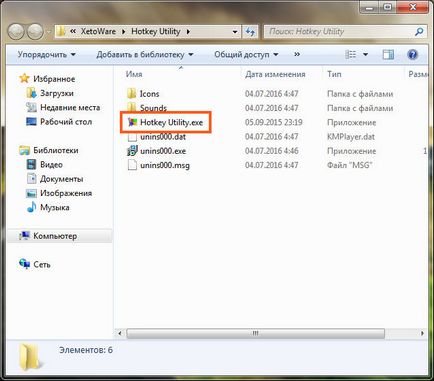The width and height of the screenshot is (434, 381).
Task: Click the horizontal scrollbar thumb
Action: click(255, 333)
